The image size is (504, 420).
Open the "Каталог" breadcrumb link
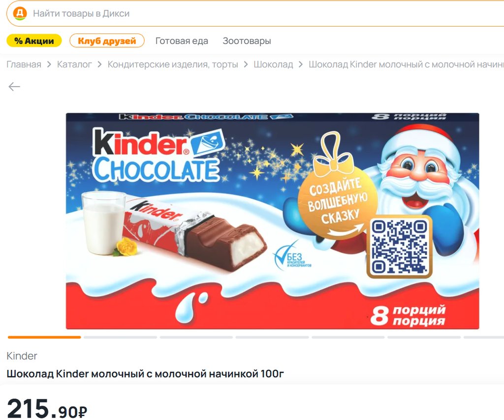74,65
